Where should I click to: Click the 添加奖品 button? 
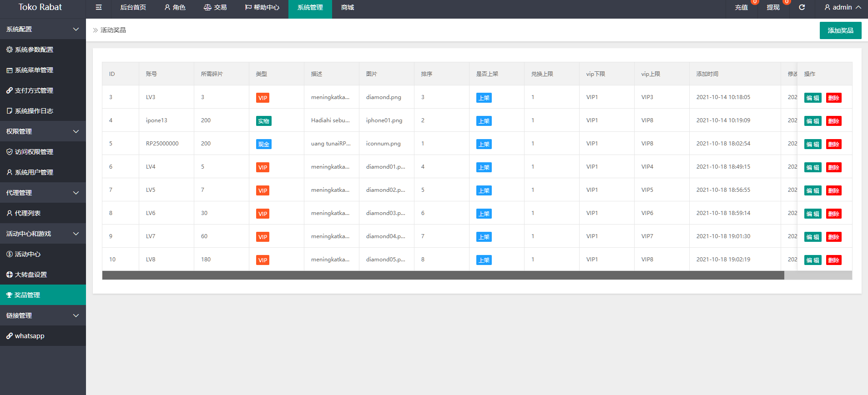pyautogui.click(x=840, y=30)
